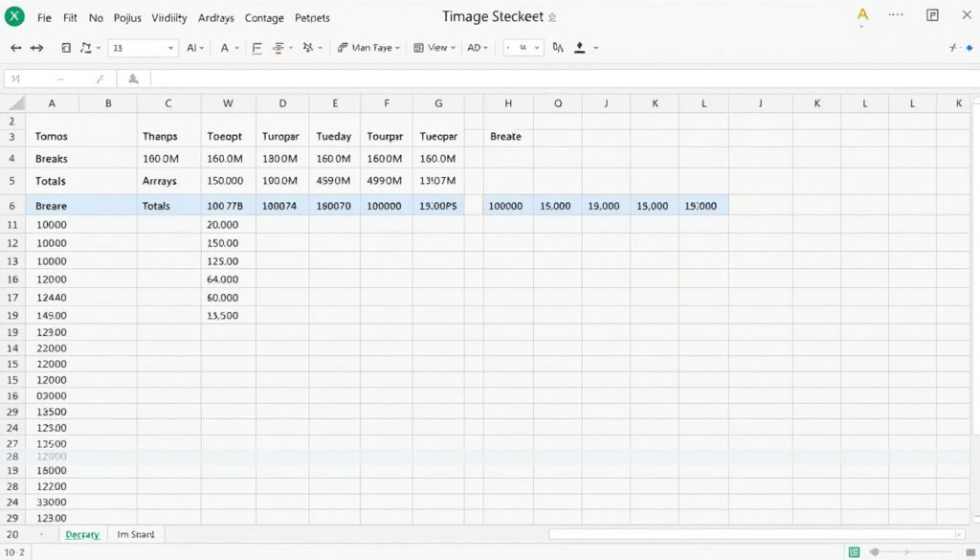980x560 pixels.
Task: Click in the formula bar input
Action: click(565, 78)
